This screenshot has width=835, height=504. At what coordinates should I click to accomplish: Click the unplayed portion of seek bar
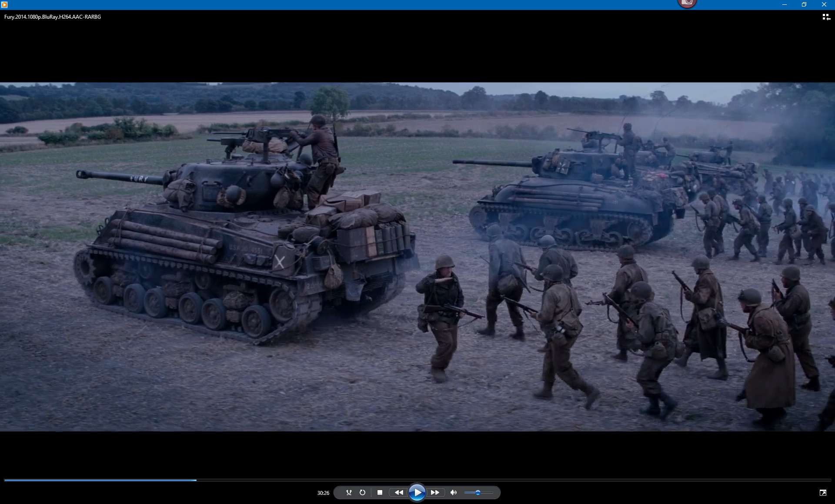click(522, 480)
